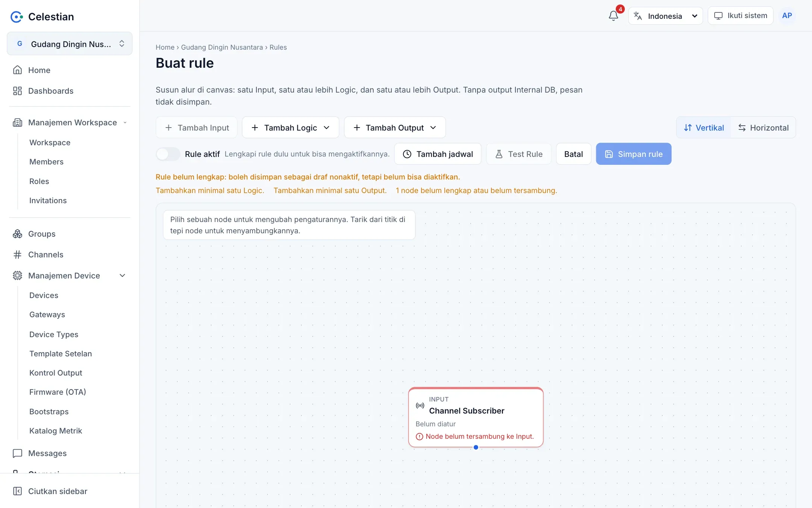
Task: Click the clock icon in Tambah jadwal
Action: (407, 154)
